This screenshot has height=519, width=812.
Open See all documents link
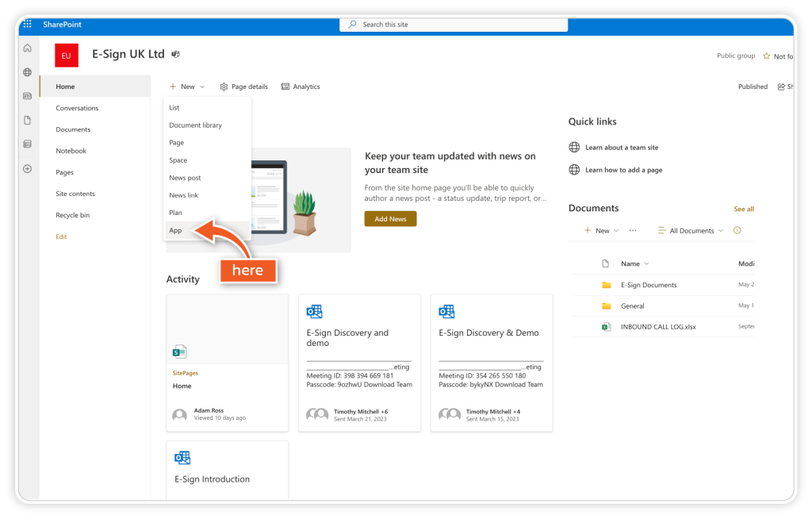pos(743,209)
